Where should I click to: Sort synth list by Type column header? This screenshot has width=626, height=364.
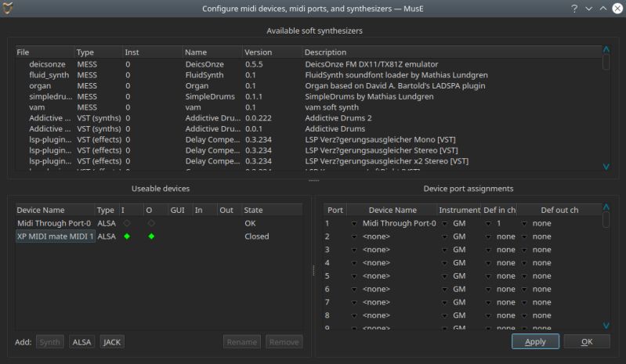99,52
